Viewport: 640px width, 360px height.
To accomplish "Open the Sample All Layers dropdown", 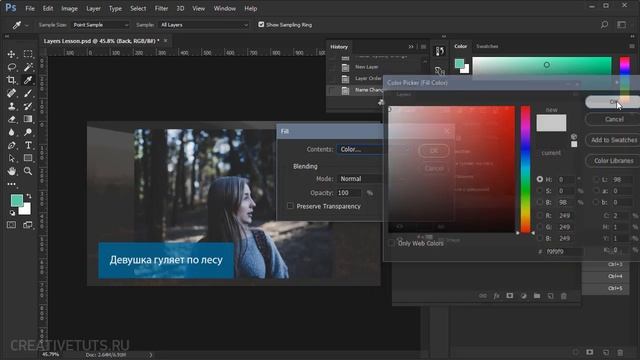I will pos(204,25).
